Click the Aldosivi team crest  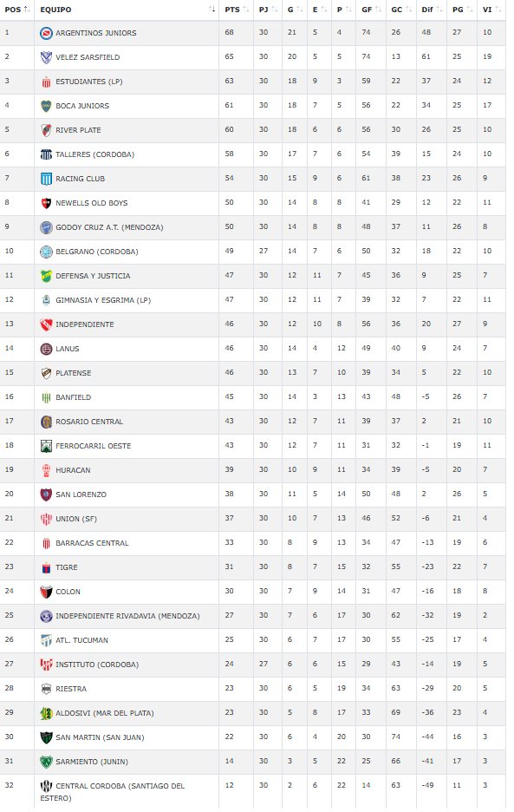[x=46, y=714]
